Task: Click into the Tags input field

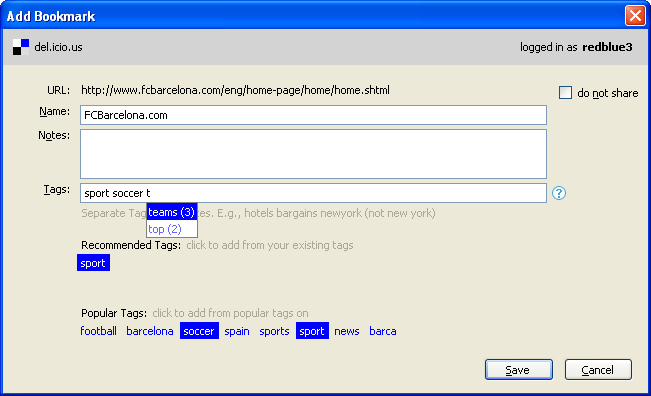Action: [313, 193]
